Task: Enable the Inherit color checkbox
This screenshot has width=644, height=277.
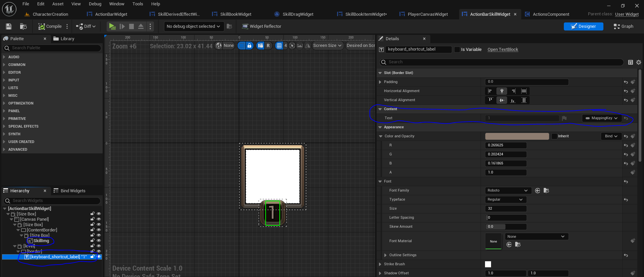Action: click(x=554, y=136)
